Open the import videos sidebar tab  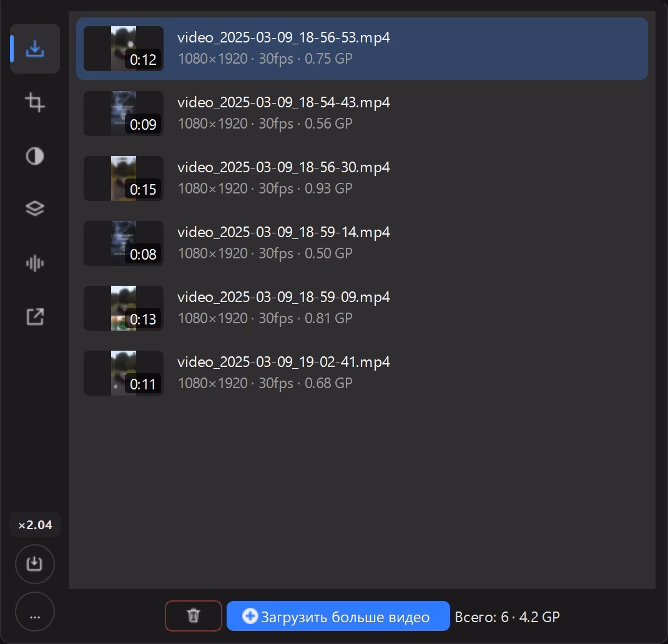[35, 49]
